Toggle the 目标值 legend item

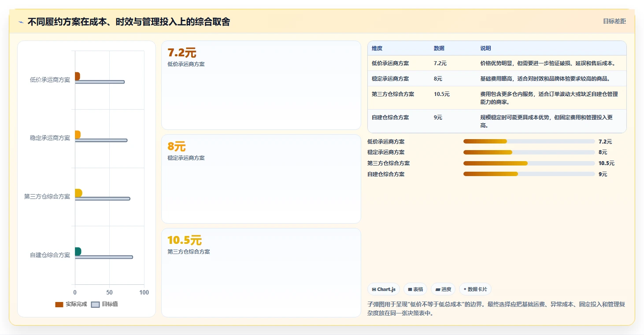104,304
